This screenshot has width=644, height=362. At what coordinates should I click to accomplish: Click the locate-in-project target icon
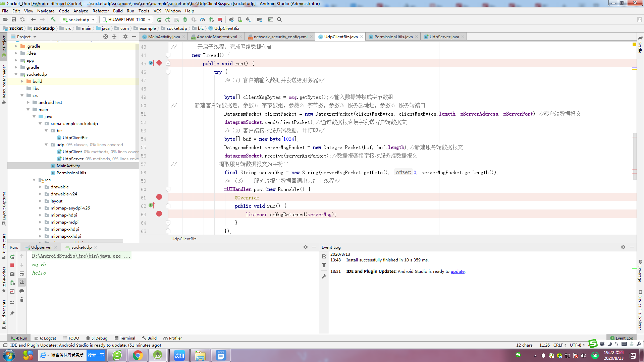106,37
